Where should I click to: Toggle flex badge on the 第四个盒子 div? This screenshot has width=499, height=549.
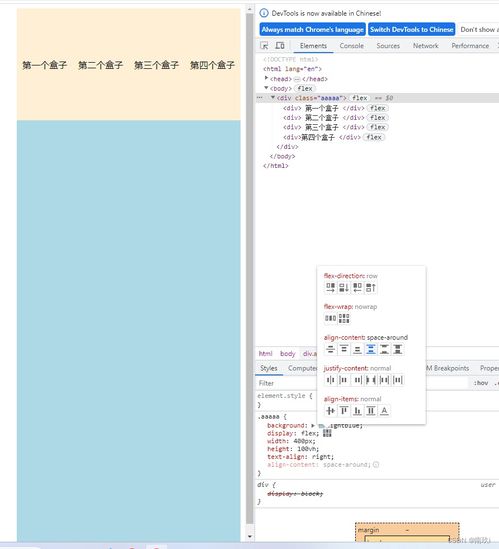point(374,137)
